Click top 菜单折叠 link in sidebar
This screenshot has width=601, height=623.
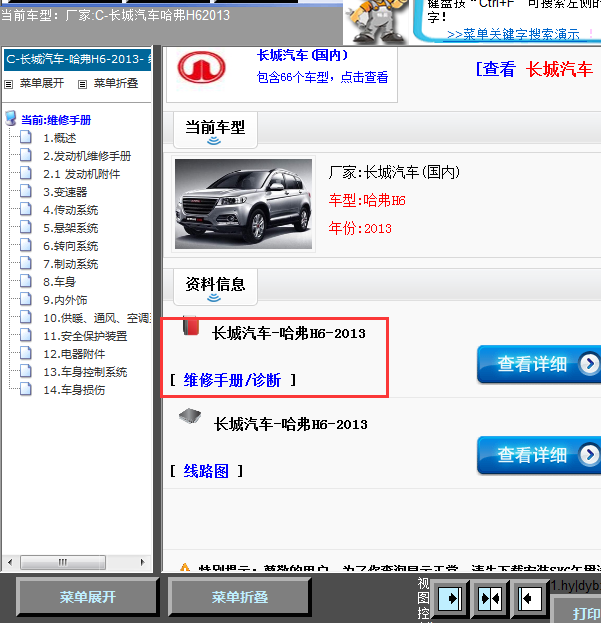116,83
